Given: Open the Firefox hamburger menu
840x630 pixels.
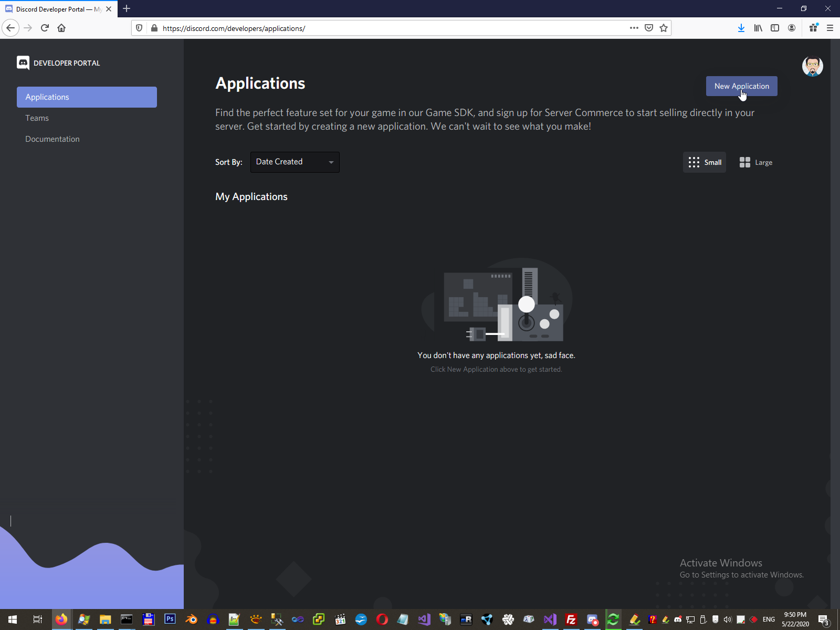Looking at the screenshot, I should (830, 28).
